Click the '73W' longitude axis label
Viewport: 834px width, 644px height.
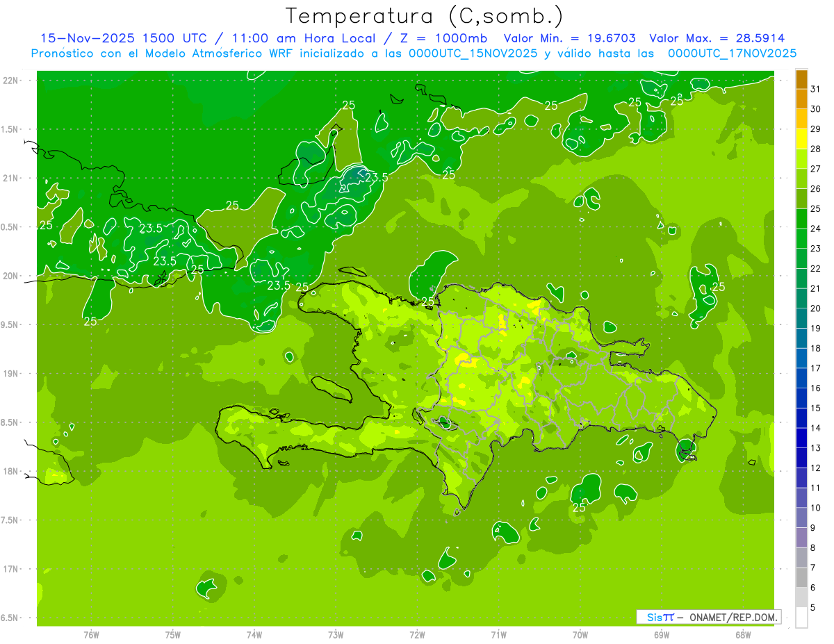coord(336,635)
